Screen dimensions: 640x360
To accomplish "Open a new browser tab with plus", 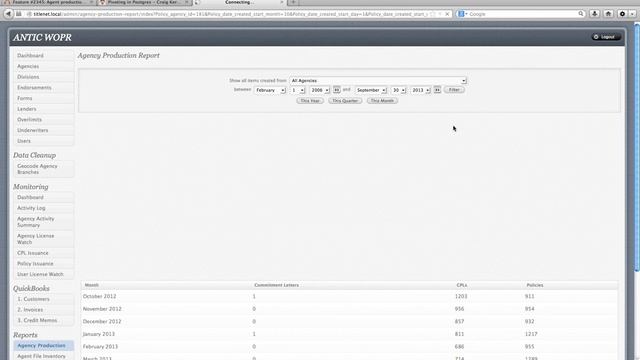I will 293,2.
